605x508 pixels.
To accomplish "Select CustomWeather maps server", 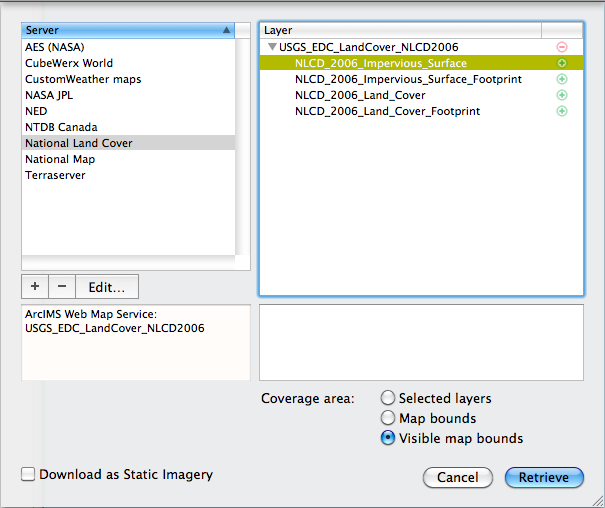I will click(128, 79).
